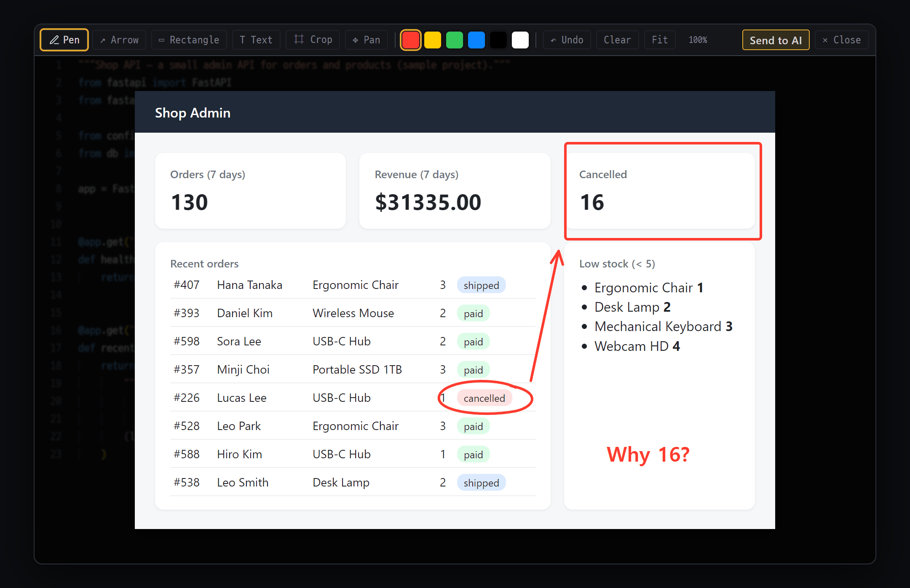910x588 pixels.
Task: Click the Low stock (< 5) heading
Action: pyautogui.click(x=617, y=264)
